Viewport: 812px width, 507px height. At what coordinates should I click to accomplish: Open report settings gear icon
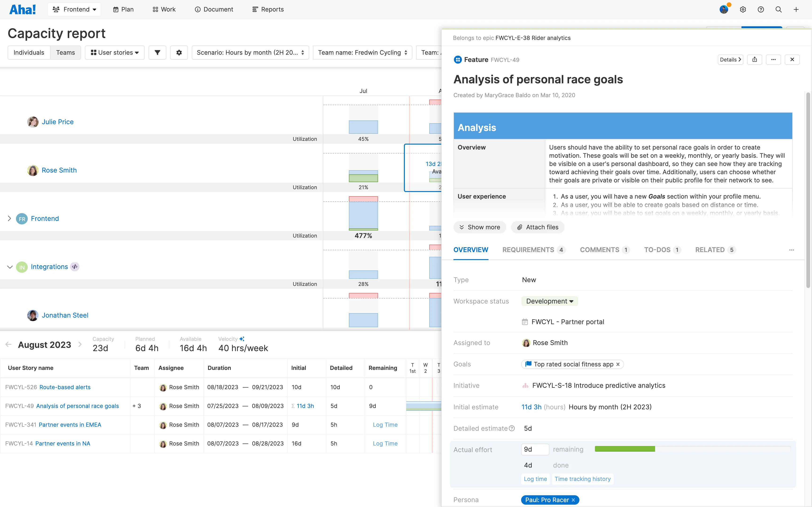[179, 53]
